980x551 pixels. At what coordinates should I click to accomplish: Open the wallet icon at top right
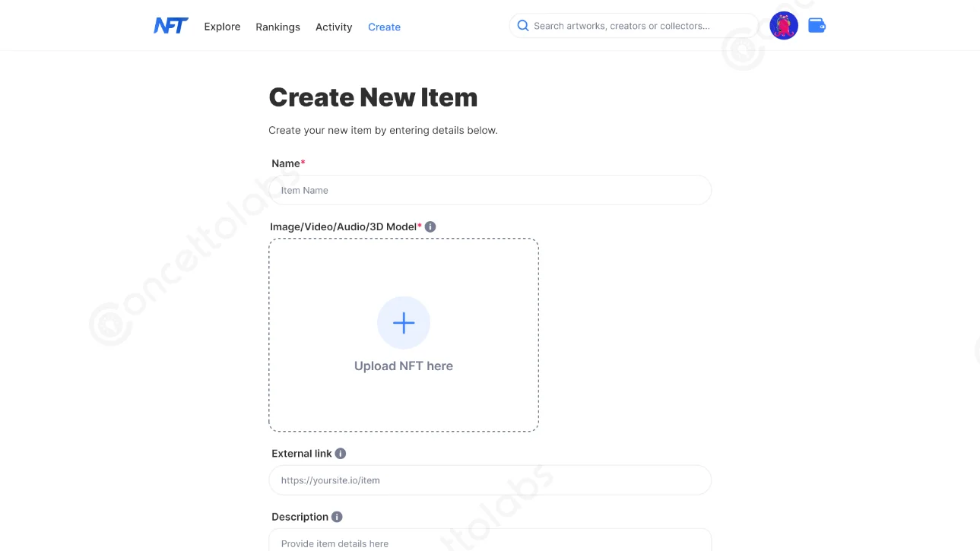click(x=816, y=25)
